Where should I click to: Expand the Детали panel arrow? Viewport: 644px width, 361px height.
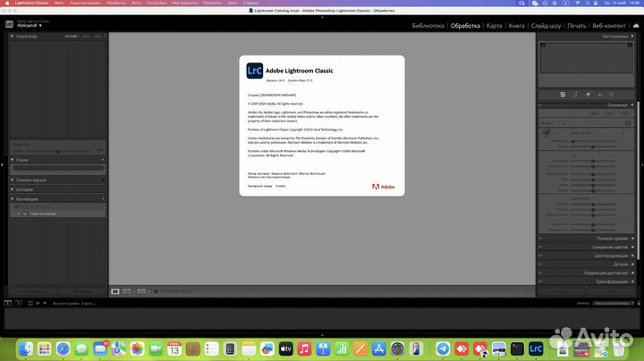[632, 264]
